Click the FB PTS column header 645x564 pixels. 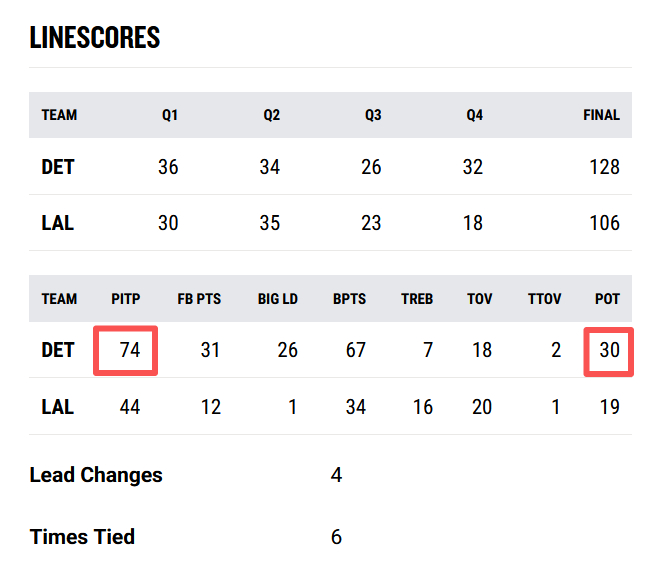pos(198,299)
